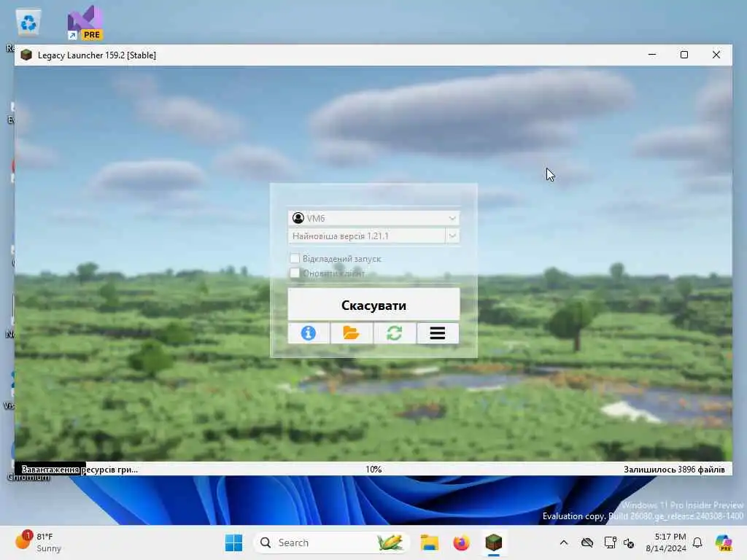Click the taskbar Search box
The image size is (747, 560).
332,542
